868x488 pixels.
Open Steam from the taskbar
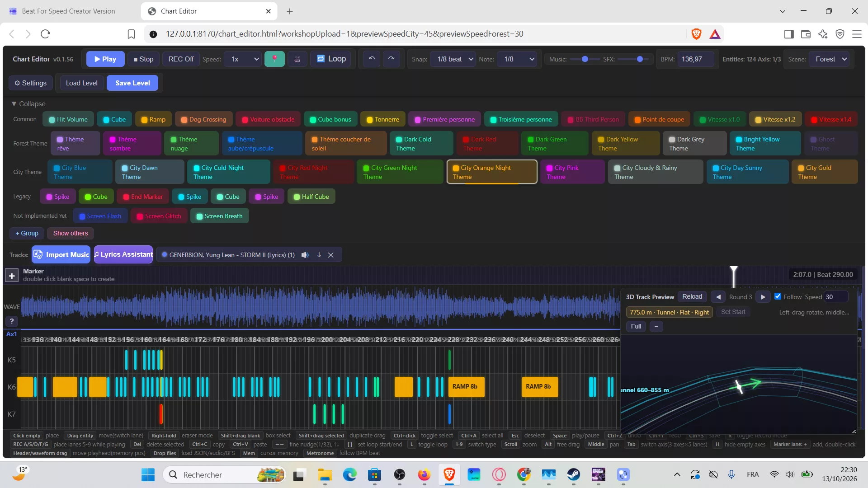click(574, 474)
